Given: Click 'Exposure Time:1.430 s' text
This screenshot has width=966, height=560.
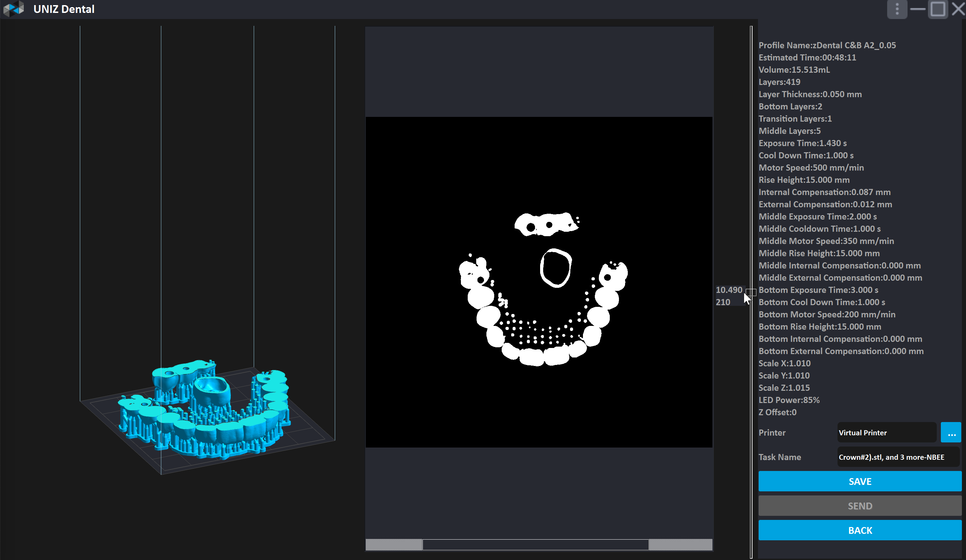Looking at the screenshot, I should click(x=803, y=143).
